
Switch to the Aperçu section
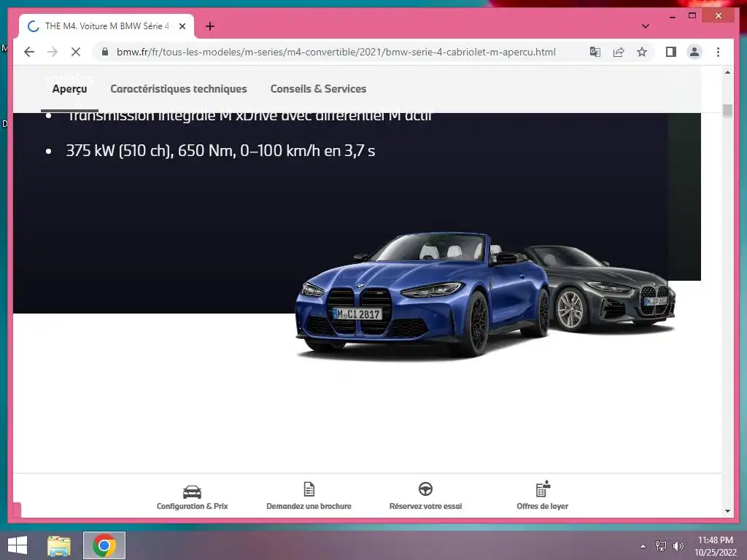coord(69,89)
